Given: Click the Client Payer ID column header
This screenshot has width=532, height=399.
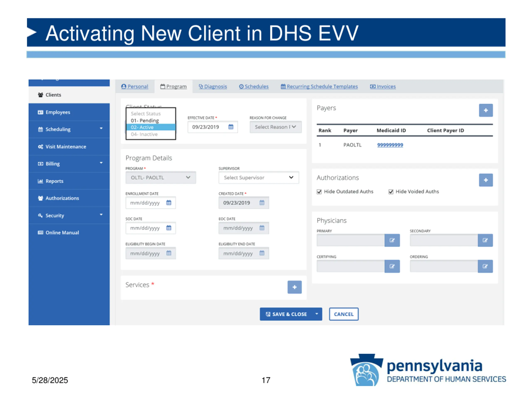Looking at the screenshot, I should tap(445, 130).
